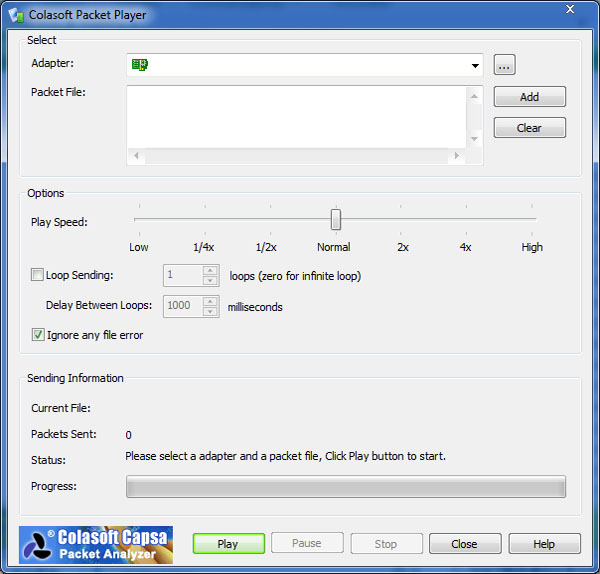Set play speed to 1/4x
Screen dimensions: 600x574
point(204,247)
